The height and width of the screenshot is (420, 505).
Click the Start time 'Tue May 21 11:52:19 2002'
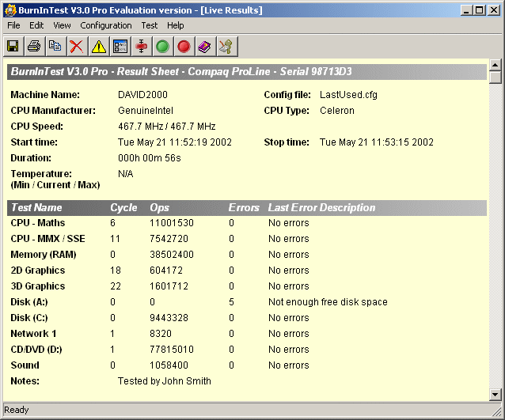(x=175, y=142)
